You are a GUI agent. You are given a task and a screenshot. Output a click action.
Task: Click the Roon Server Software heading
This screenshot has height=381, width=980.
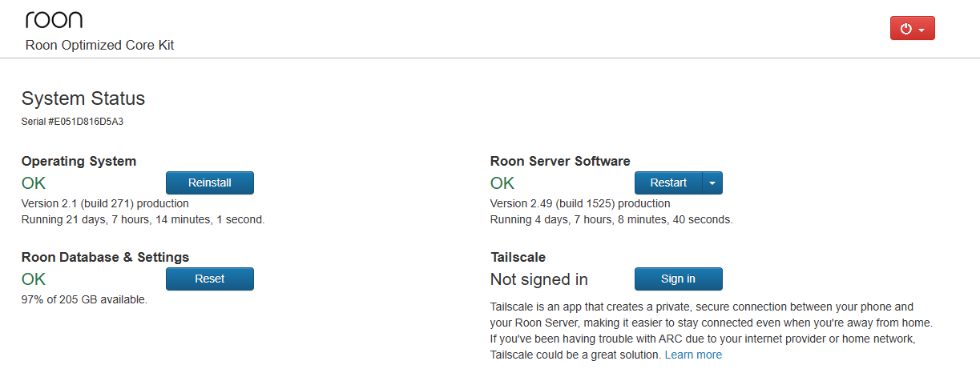(560, 161)
